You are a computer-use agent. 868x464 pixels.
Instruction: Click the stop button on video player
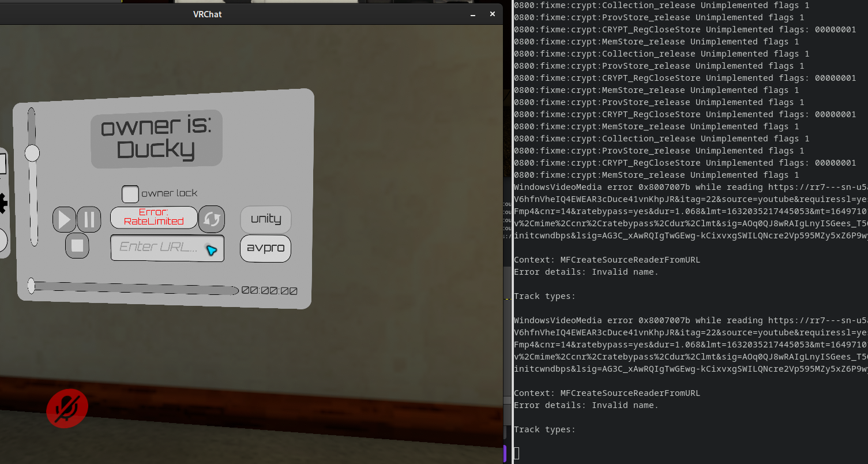77,246
